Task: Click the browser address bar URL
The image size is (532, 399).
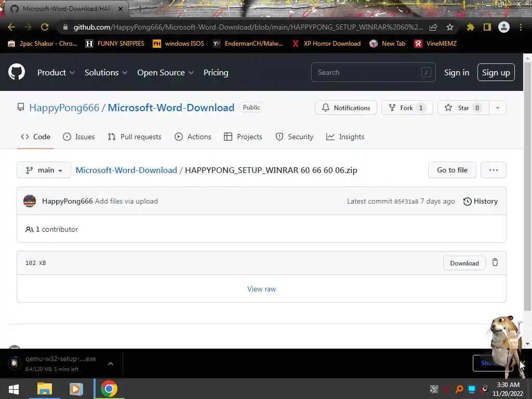Action: [248, 27]
